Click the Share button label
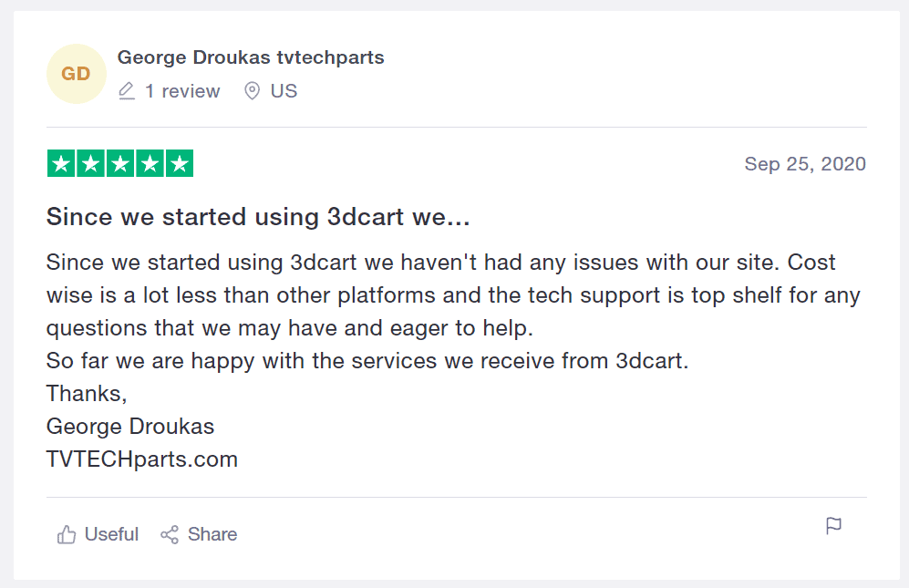The image size is (909, 588). click(212, 534)
